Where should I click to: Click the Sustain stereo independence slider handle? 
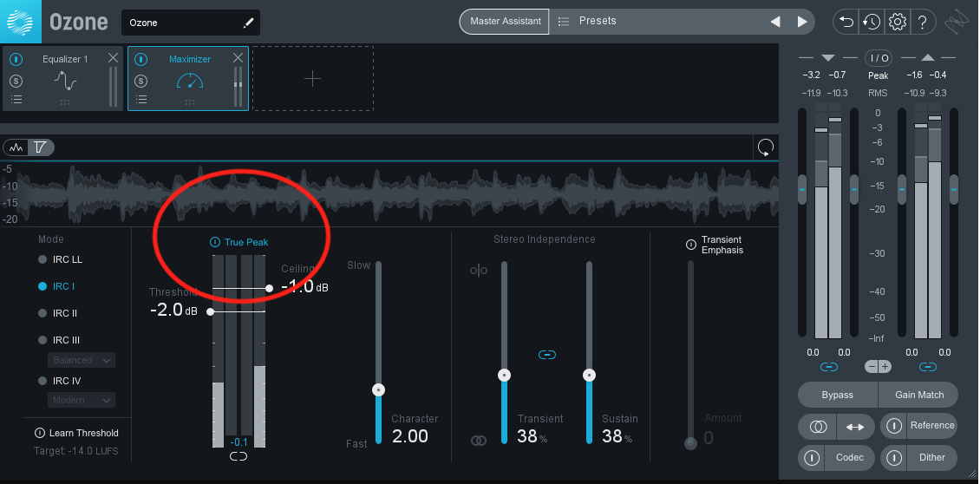click(589, 376)
